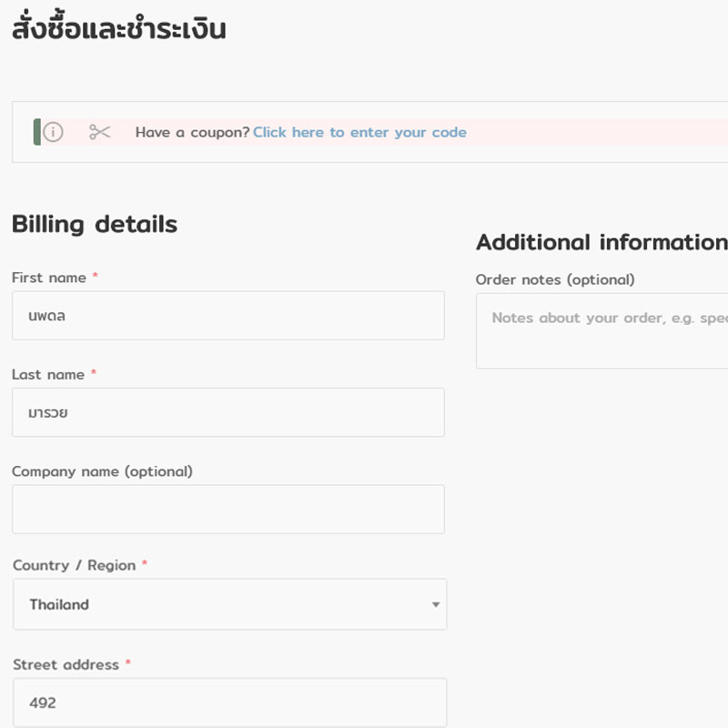Viewport: 728px width, 728px height.
Task: Click the 'Additional information' heading
Action: [x=601, y=242]
